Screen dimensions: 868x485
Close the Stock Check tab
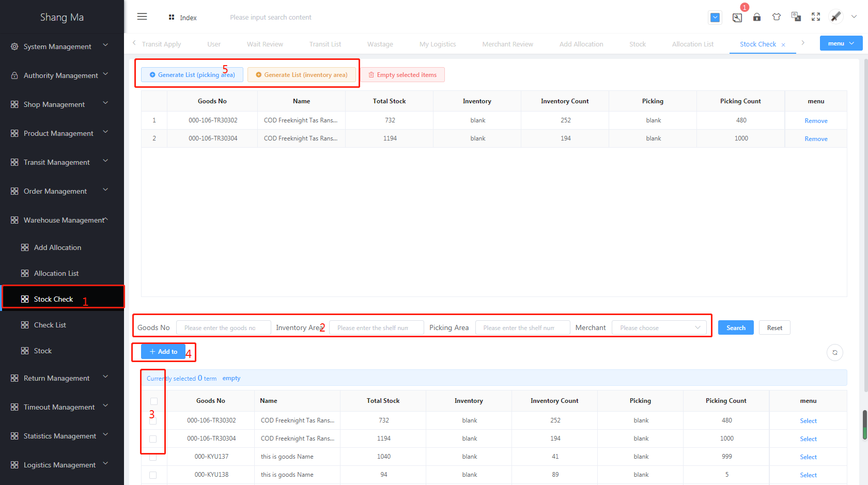tap(783, 45)
